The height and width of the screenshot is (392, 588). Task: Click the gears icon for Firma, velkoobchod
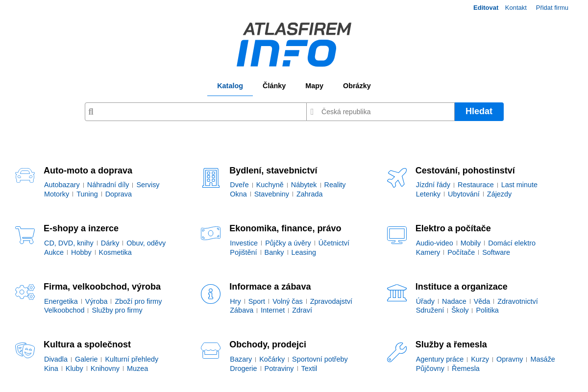click(25, 292)
